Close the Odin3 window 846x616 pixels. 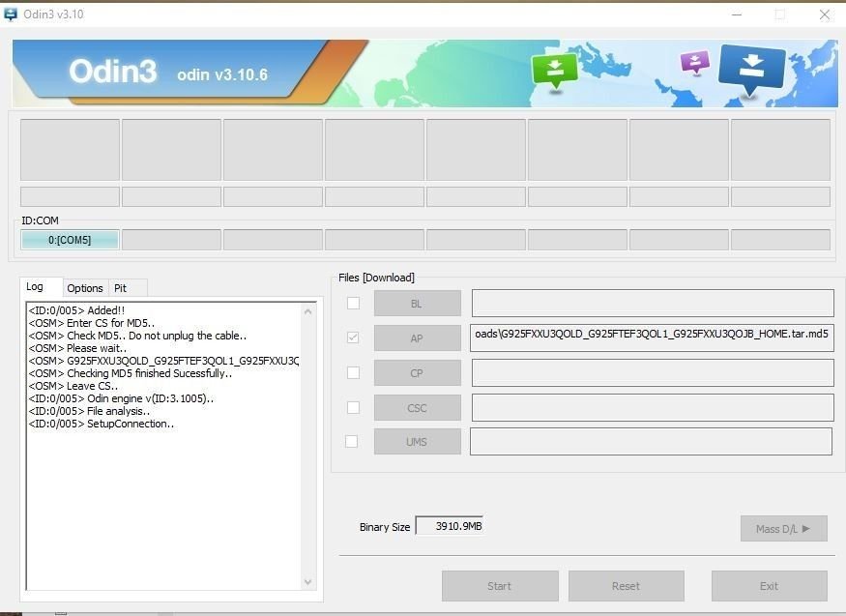pyautogui.click(x=825, y=15)
